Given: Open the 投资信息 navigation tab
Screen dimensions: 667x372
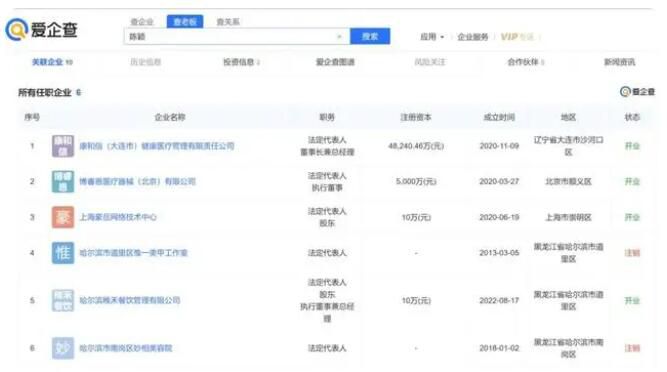Looking at the screenshot, I should click(241, 62).
